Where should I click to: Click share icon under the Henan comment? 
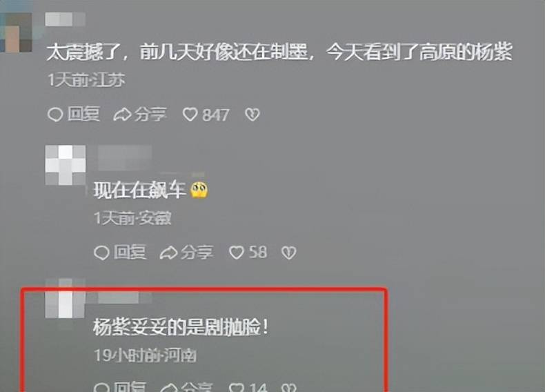(168, 387)
